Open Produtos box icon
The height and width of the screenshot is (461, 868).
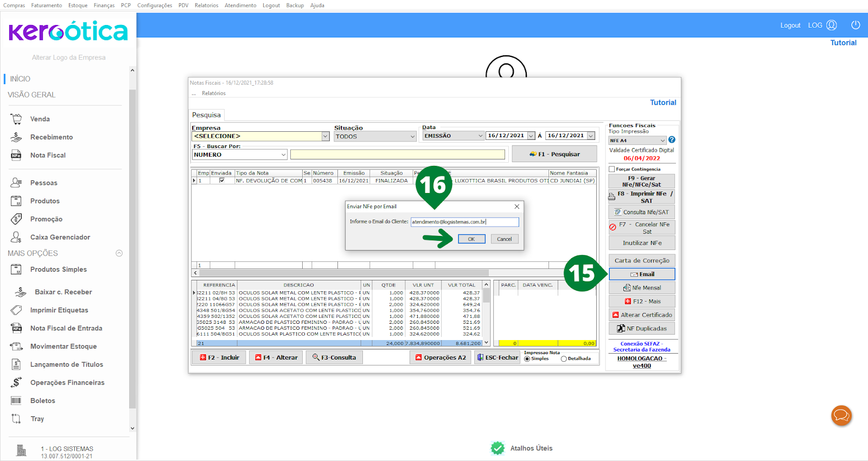(16, 201)
